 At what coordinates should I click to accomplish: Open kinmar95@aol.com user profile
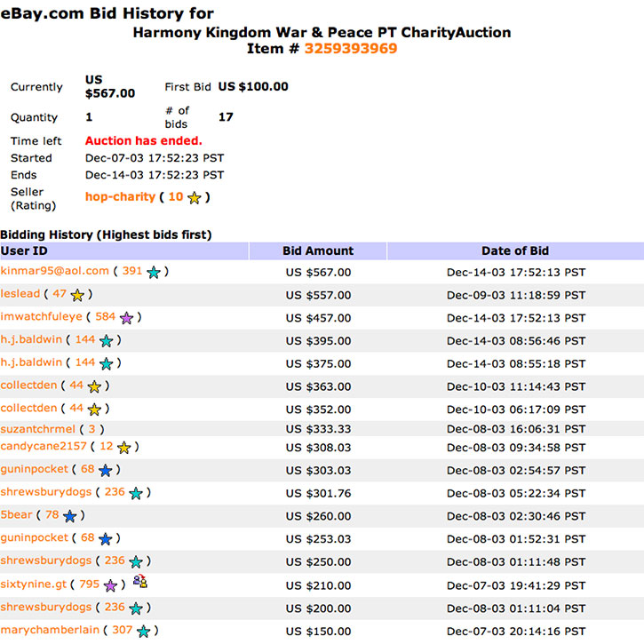(54, 271)
